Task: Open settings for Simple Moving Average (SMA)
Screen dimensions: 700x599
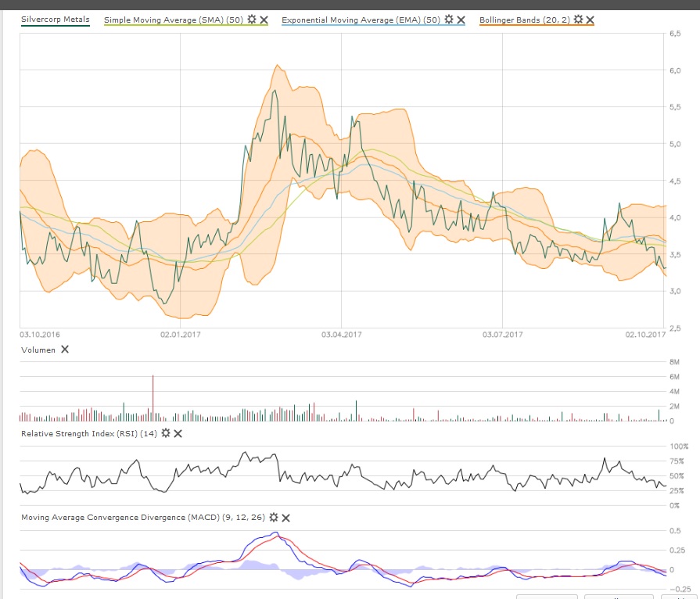Action: click(x=252, y=20)
